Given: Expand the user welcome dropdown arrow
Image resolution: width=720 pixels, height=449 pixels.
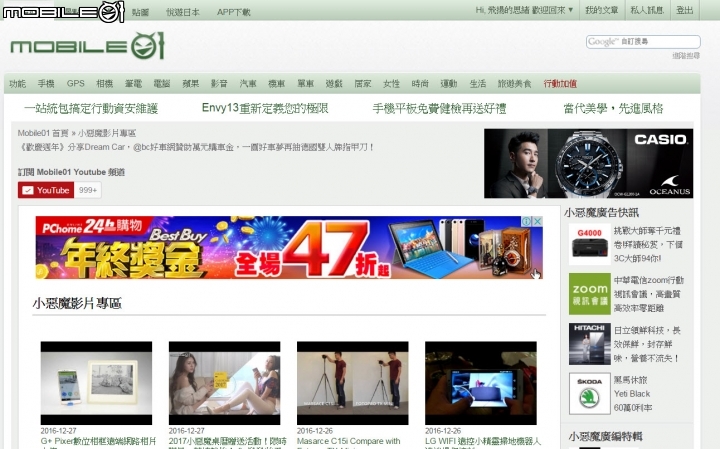Looking at the screenshot, I should click(x=571, y=10).
